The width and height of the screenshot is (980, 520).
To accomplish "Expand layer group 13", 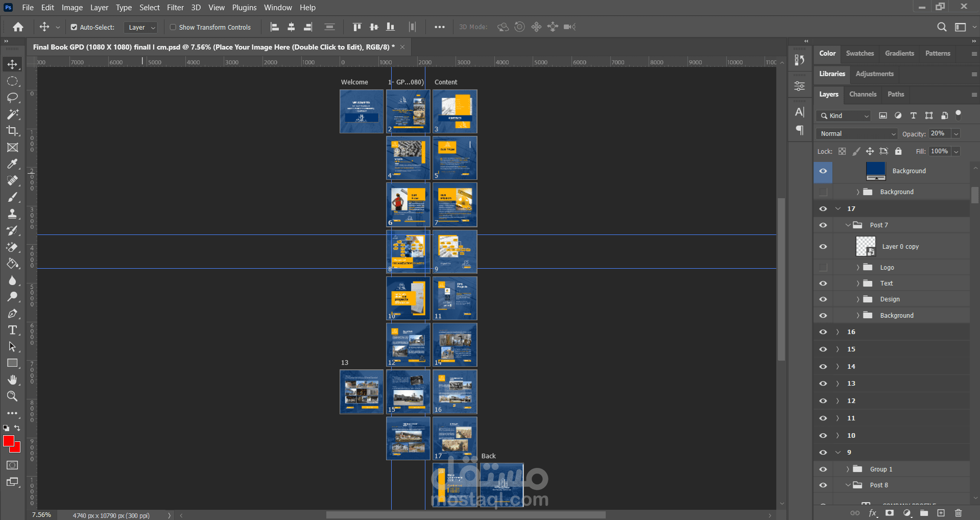I will pos(838,384).
